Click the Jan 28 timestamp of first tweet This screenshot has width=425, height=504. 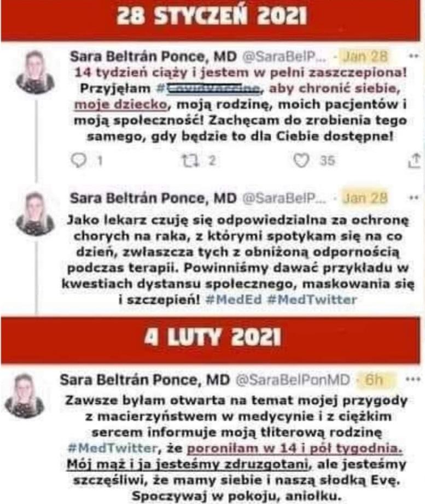pos(365,56)
